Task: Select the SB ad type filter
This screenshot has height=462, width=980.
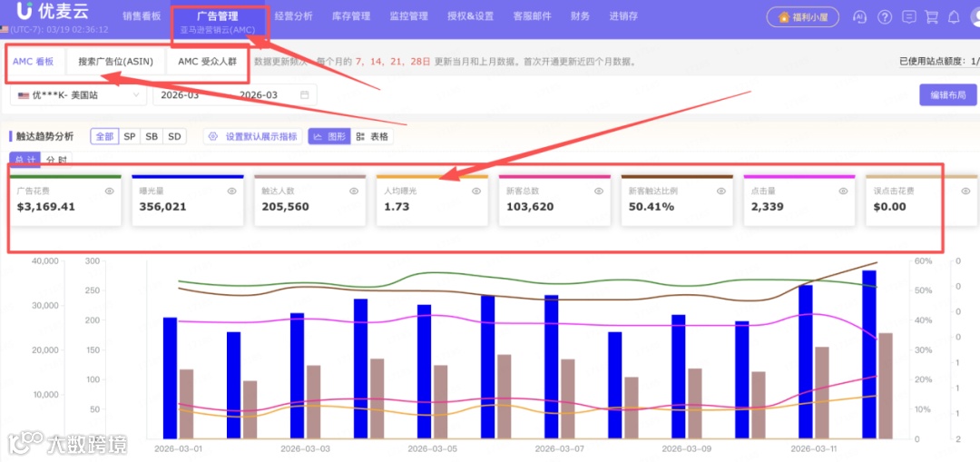Action: (152, 136)
